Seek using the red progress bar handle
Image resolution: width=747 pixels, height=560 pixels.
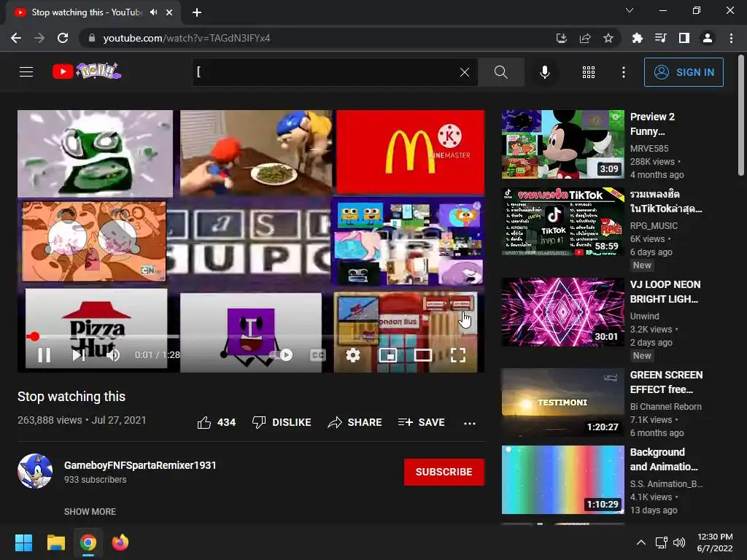point(34,337)
